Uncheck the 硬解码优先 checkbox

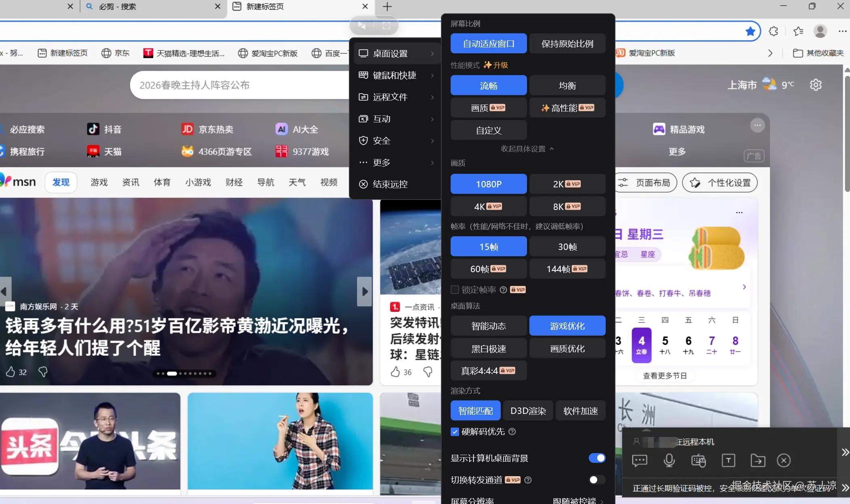[x=455, y=432]
